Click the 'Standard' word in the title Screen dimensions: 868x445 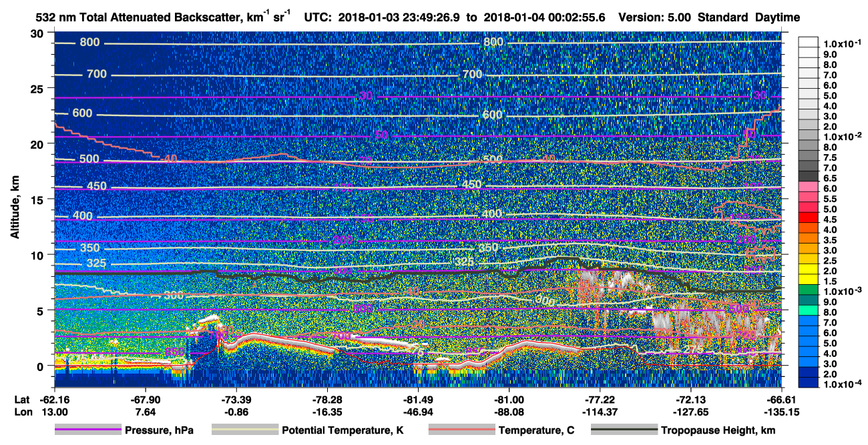[724, 18]
